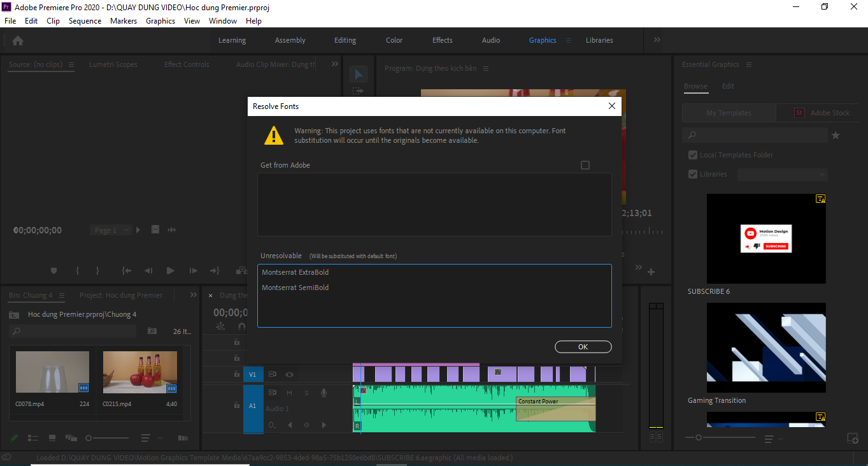Expand the Source panel group overflow chevron
Screen dimensions: 868x466
tap(334, 64)
